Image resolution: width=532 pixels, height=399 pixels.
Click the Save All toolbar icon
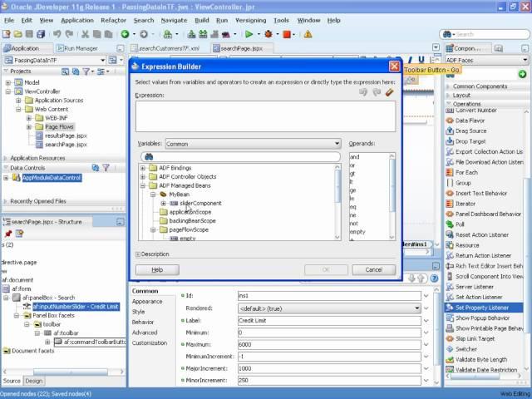tap(41, 34)
